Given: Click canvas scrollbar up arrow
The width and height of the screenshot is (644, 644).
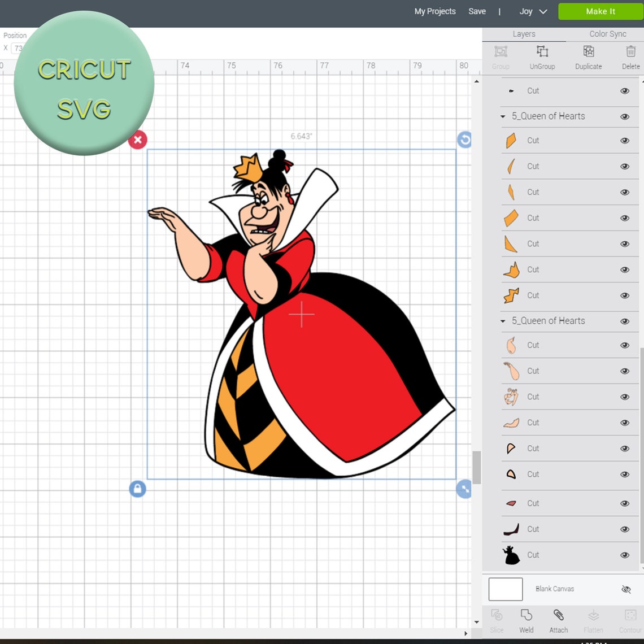Looking at the screenshot, I should coord(476,82).
